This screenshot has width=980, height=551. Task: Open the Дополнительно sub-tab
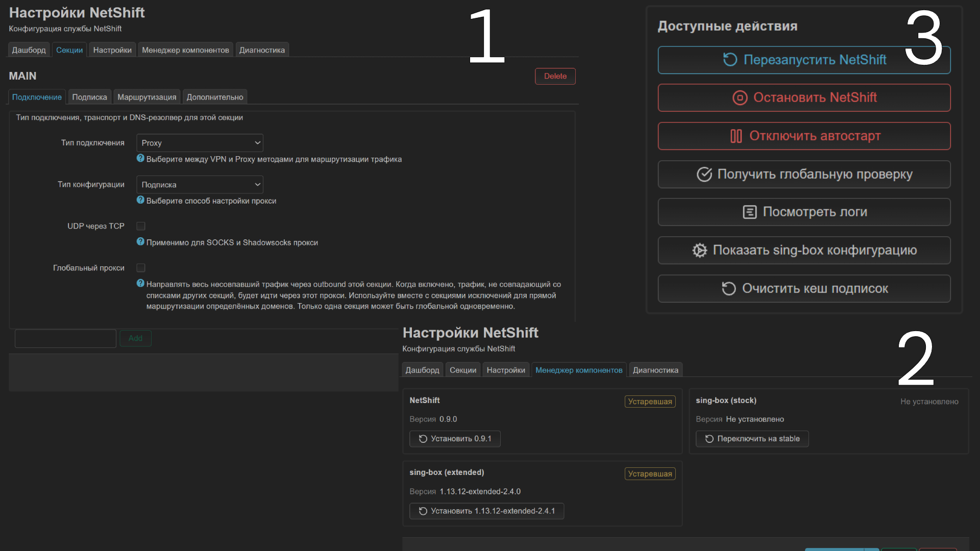click(x=215, y=97)
